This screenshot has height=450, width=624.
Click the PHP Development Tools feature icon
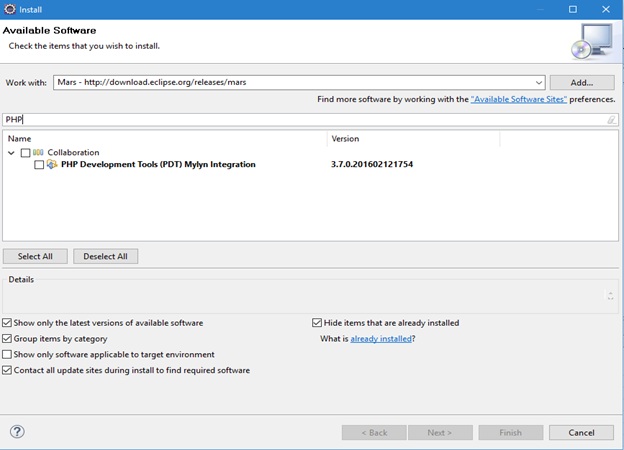point(52,164)
